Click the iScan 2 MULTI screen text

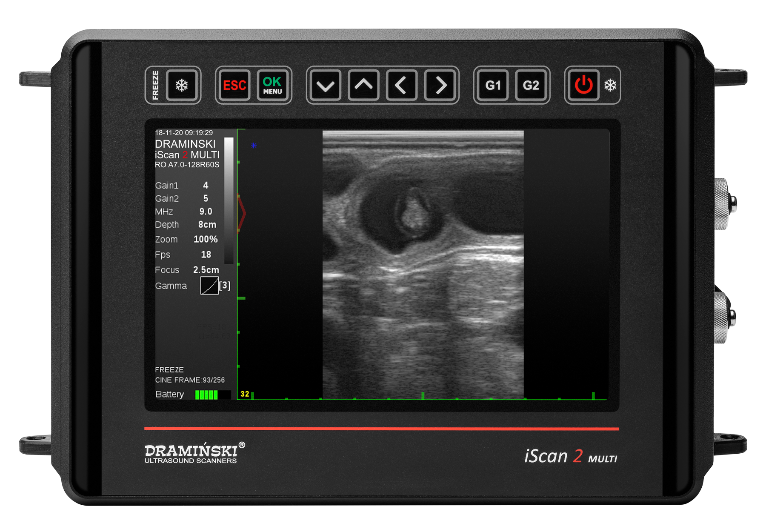click(187, 155)
